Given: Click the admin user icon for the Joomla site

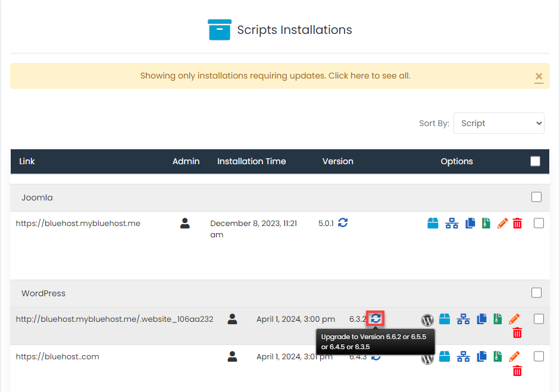Looking at the screenshot, I should point(185,222).
